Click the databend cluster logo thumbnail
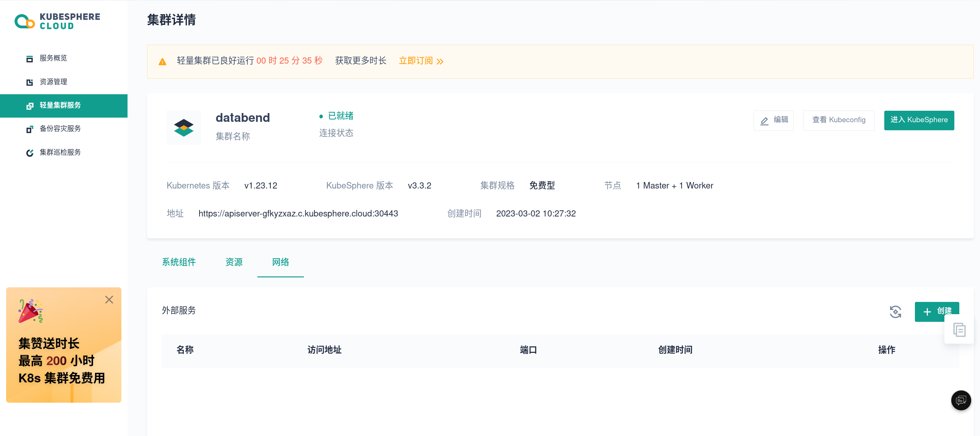Screen dimensions: 980x436 pyautogui.click(x=184, y=128)
